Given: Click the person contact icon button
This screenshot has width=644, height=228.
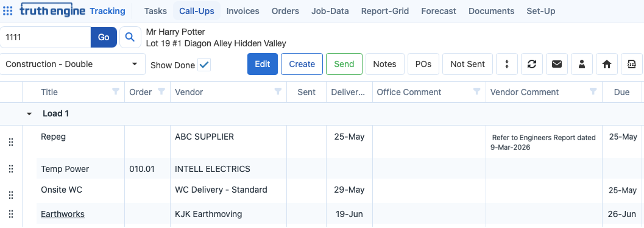Looking at the screenshot, I should [x=582, y=64].
